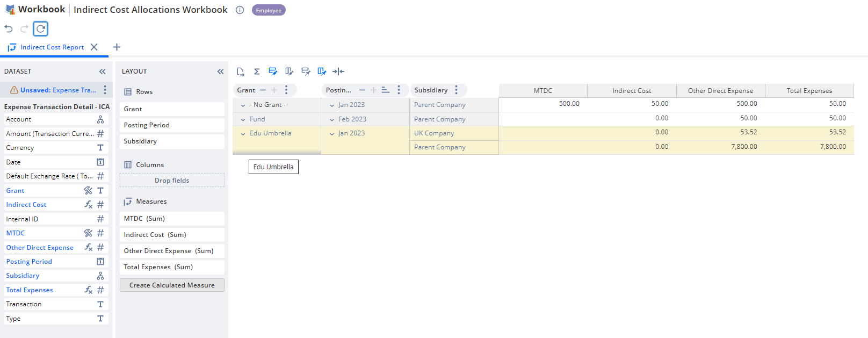Click the calendar icon on Date field
Image resolution: width=868 pixels, height=338 pixels.
pyautogui.click(x=100, y=162)
